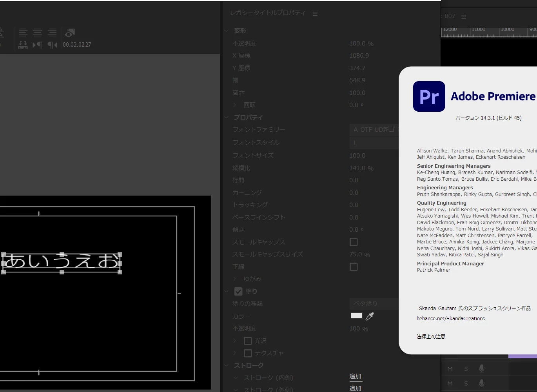Screen dimensions: 537x392
Task: Click 行間 value 0.0
Action: coord(354,180)
